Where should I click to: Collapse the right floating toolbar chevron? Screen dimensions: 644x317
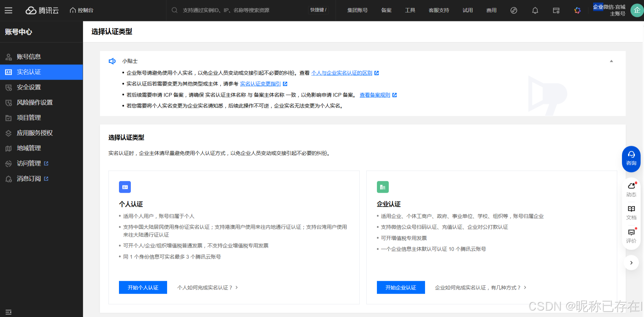(x=631, y=262)
